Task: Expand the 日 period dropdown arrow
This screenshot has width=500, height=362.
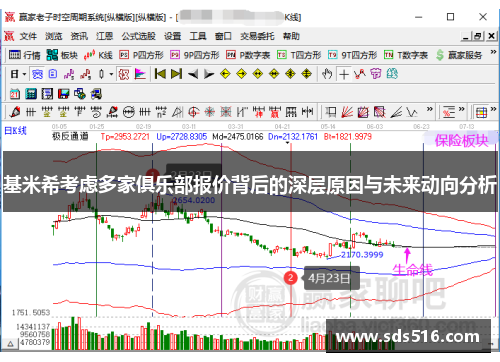Action: [x=24, y=74]
